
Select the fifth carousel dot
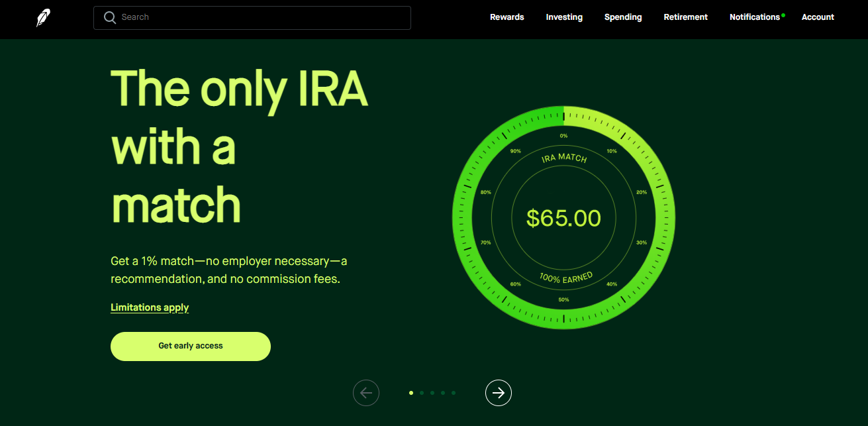(x=454, y=393)
